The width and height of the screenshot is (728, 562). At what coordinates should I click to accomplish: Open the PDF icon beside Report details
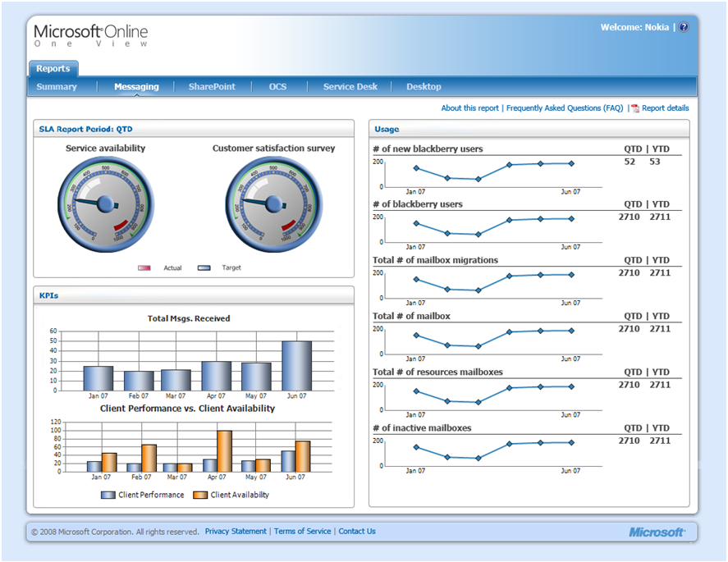pos(634,108)
